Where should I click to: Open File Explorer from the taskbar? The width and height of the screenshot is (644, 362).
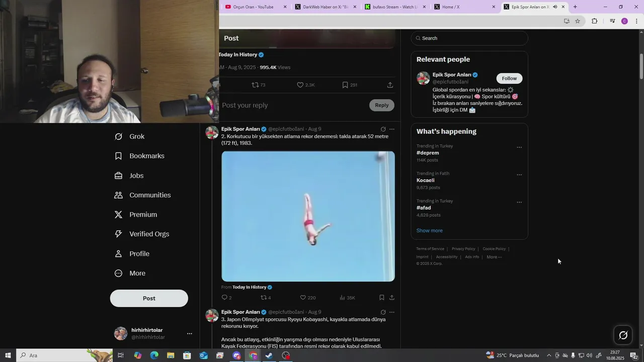point(171,355)
